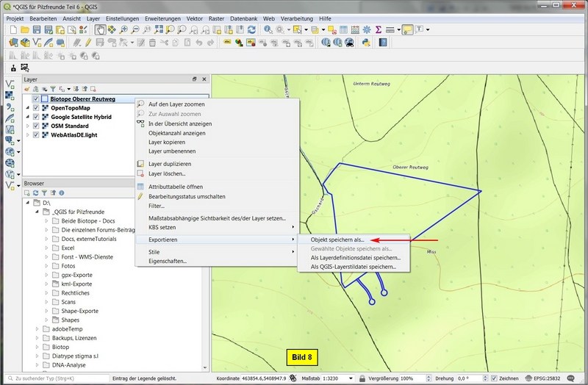Float the Layer panel with undock button
This screenshot has height=385, width=588.
point(194,79)
